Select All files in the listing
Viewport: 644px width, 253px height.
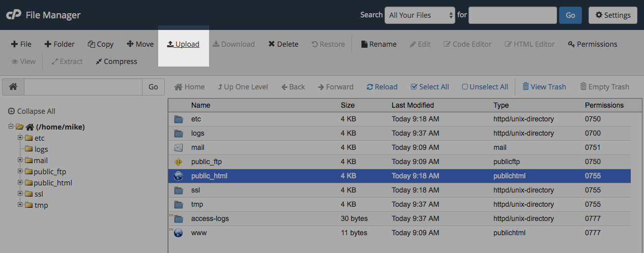coord(429,87)
